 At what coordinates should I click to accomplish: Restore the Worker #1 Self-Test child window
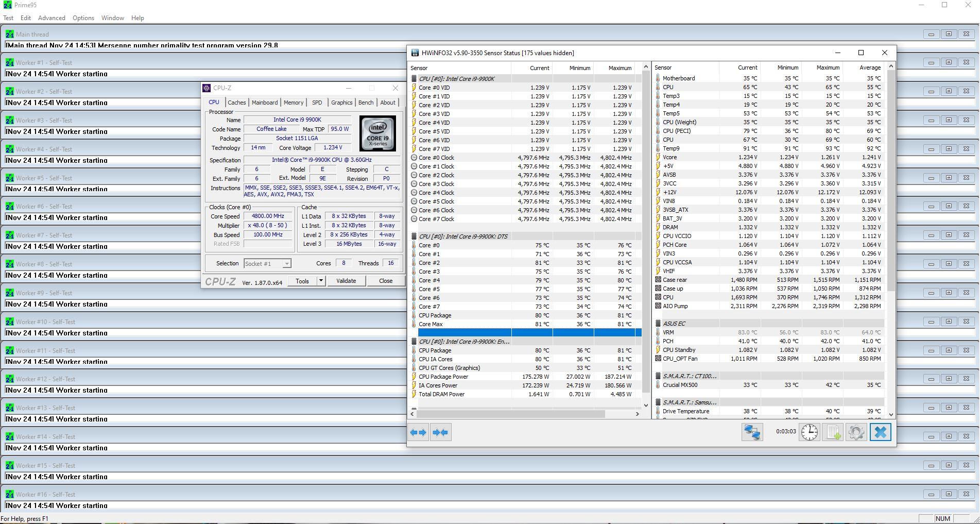(949, 62)
